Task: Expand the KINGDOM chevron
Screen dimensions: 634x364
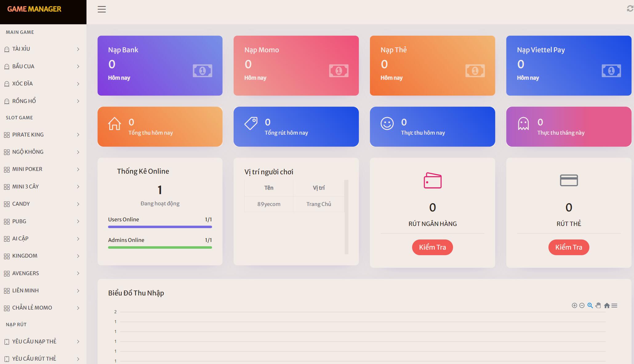Action: (78, 256)
